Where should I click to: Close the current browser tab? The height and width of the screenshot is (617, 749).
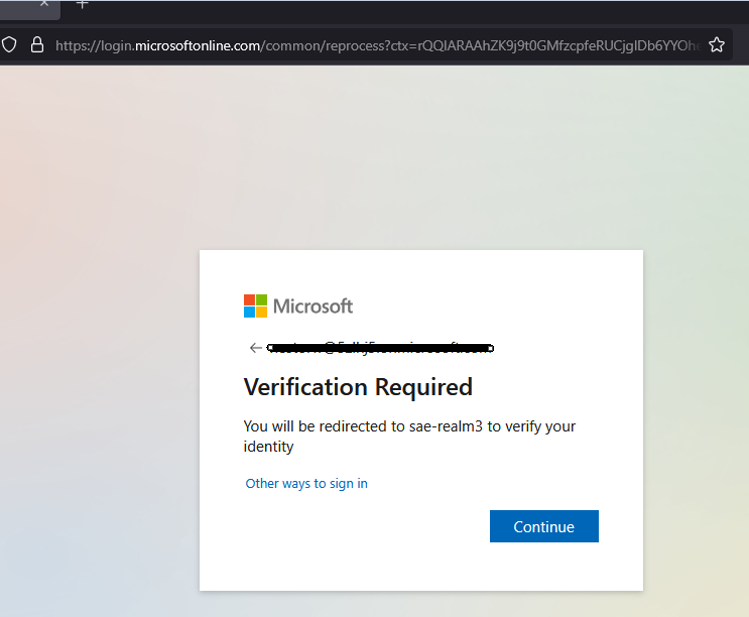point(44,4)
